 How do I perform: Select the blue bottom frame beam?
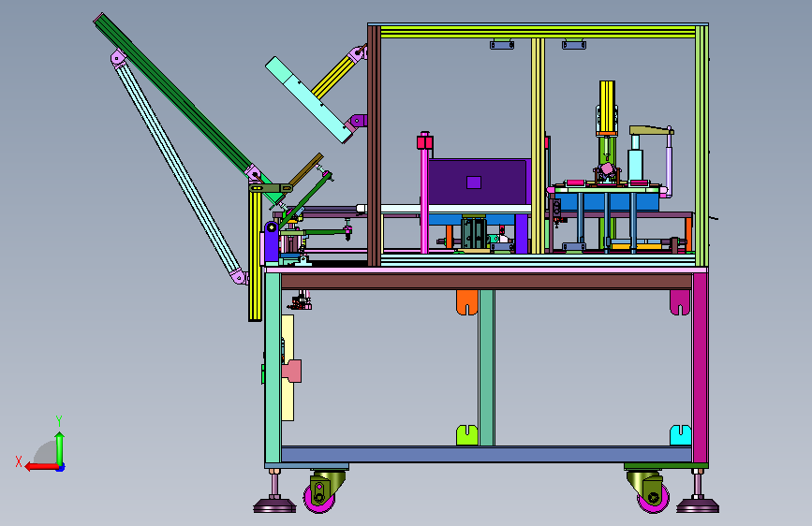(x=486, y=455)
